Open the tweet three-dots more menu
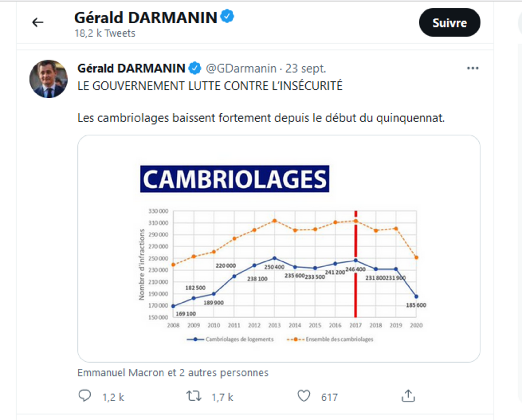This screenshot has width=522, height=420. 472,68
